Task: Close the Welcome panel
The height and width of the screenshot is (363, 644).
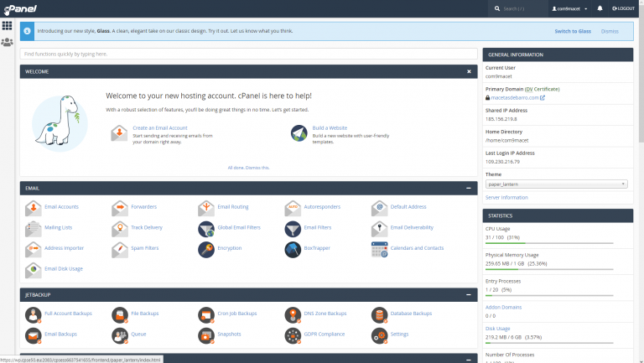Action: click(x=469, y=72)
